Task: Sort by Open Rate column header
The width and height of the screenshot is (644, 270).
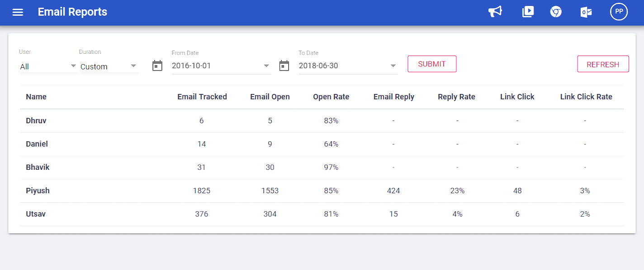Action: pyautogui.click(x=331, y=97)
